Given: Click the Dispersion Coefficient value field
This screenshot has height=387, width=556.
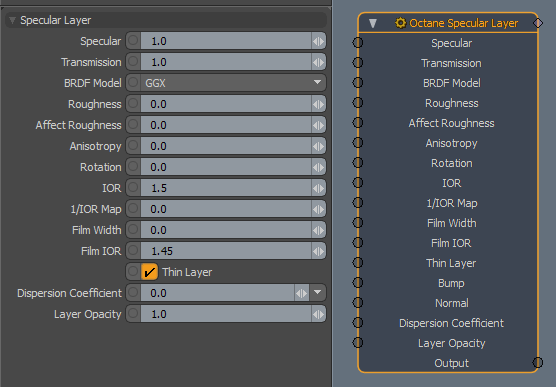Looking at the screenshot, I should (217, 293).
